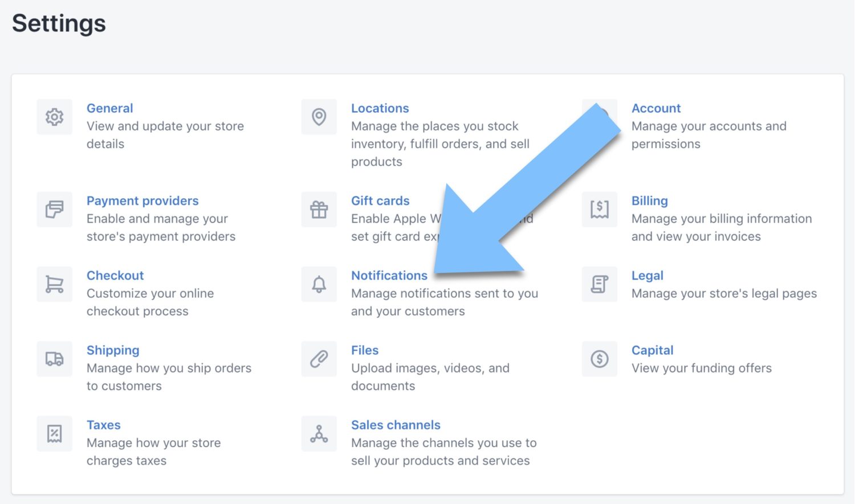Click the Shipping truck icon
This screenshot has height=504, width=855.
54,359
